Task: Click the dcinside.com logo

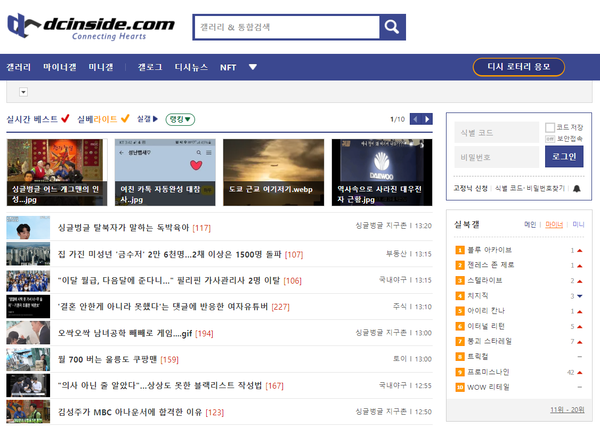Action: click(91, 26)
